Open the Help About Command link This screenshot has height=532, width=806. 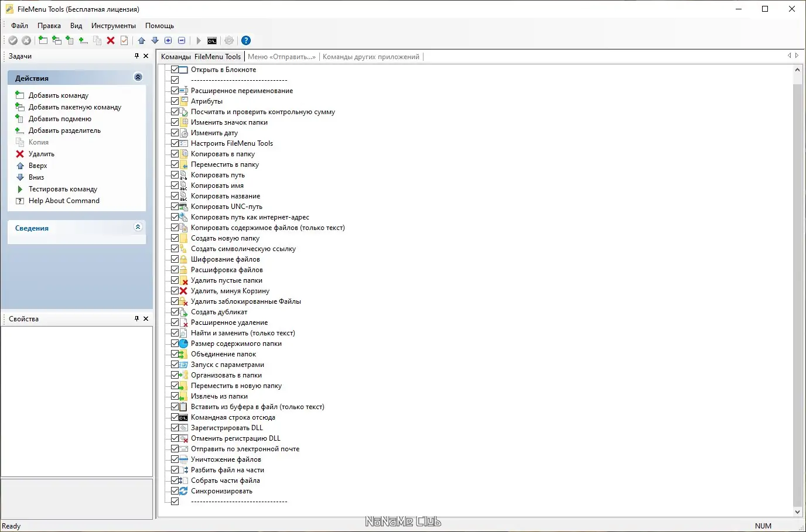pyautogui.click(x=64, y=201)
